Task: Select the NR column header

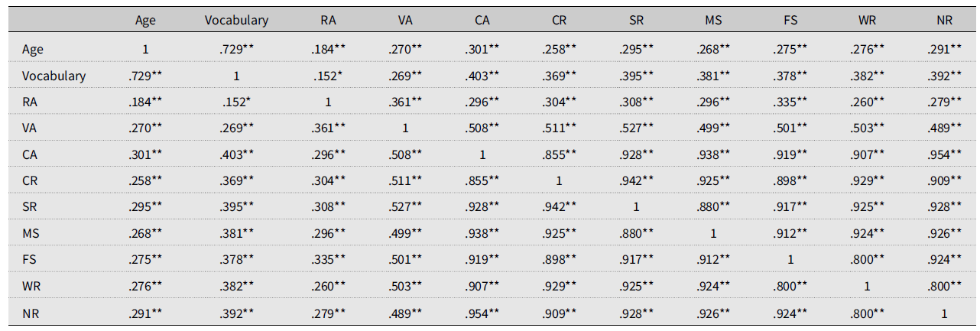Action: [x=944, y=21]
